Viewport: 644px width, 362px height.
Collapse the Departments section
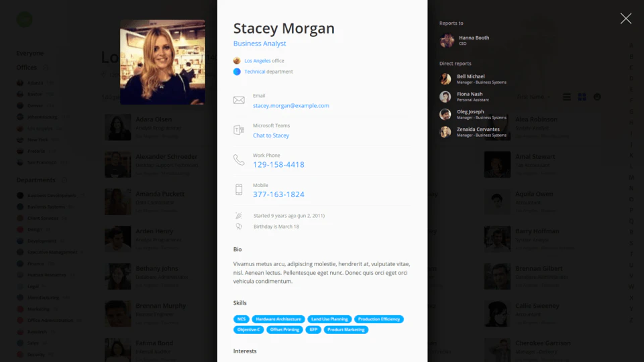64,180
